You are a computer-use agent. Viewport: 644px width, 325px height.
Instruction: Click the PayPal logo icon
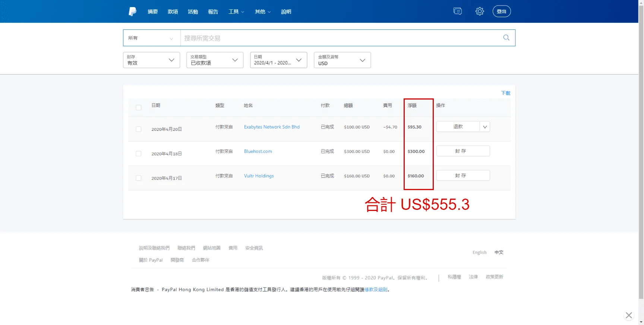tap(132, 12)
